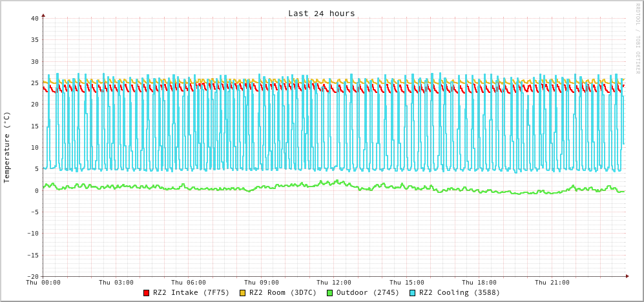Select the Outdoor (2745) legend label
Screen dimensions: 644x302
pos(368,293)
